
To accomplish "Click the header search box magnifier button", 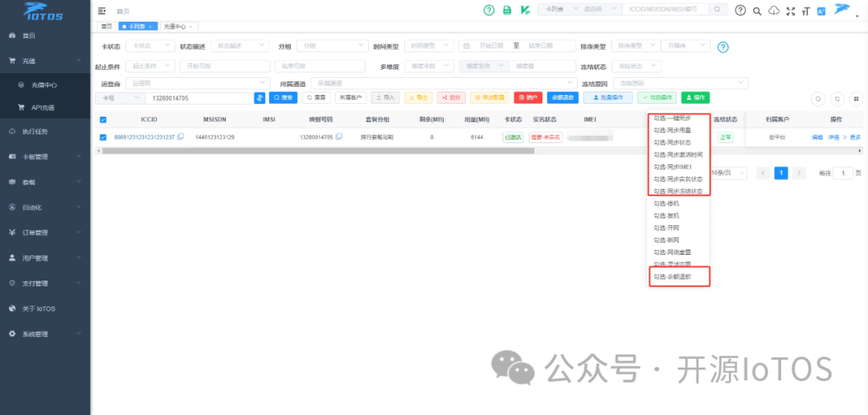I will click(718, 10).
